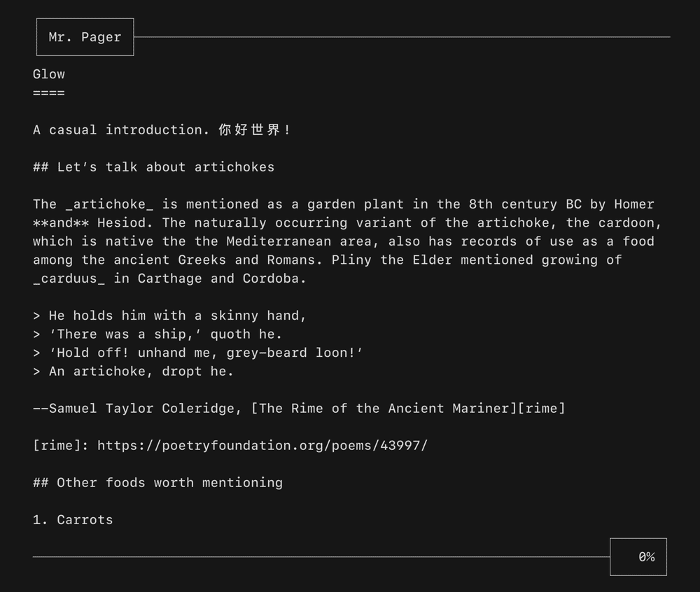Screen dimensions: 700x592
Task: Click the casual introduction paragraph
Action: [x=161, y=129]
